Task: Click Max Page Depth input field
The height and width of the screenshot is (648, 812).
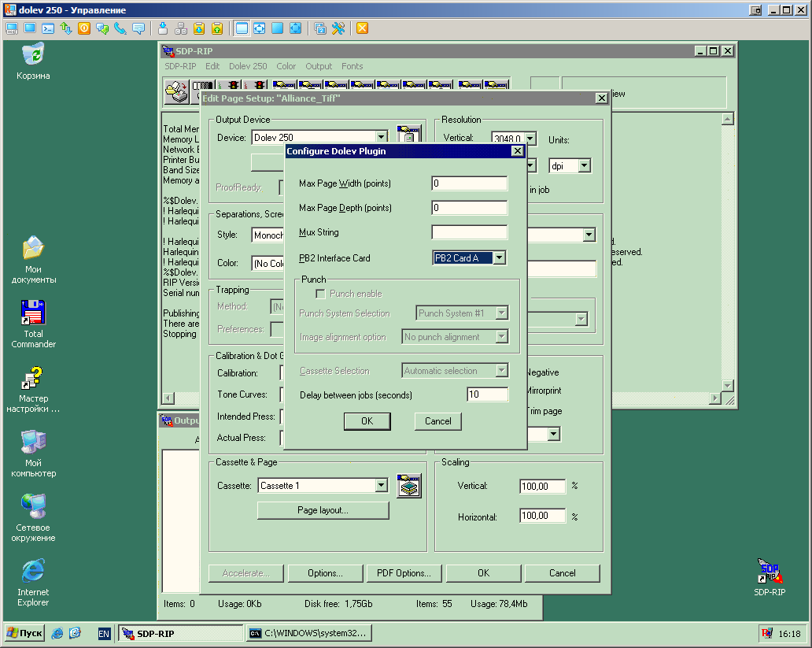Action: [x=469, y=208]
